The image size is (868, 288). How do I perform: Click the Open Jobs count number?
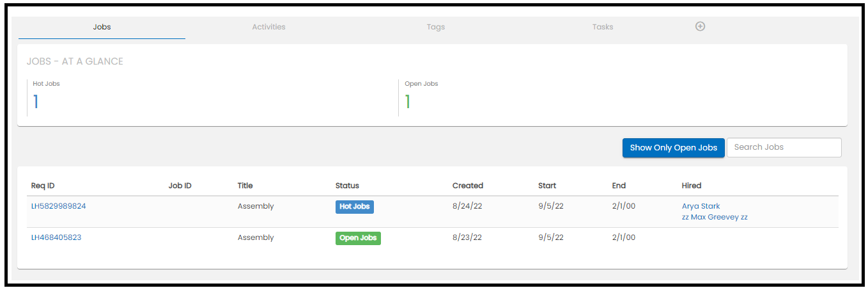click(x=408, y=102)
